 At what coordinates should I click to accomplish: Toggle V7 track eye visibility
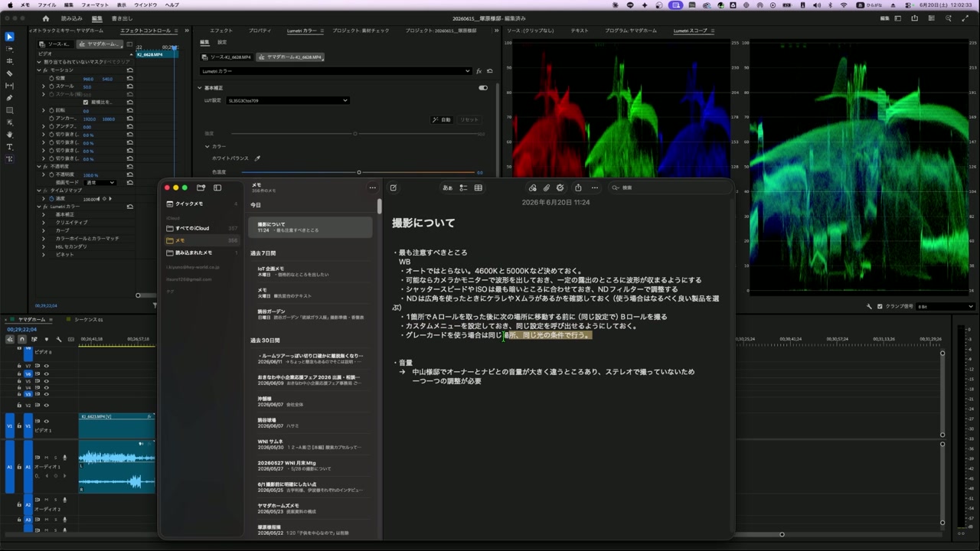46,366
